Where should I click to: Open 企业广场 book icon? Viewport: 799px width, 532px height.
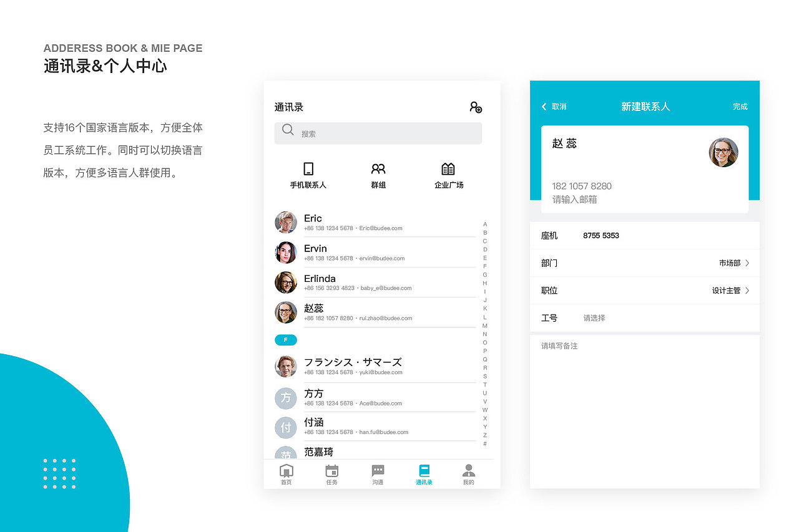[448, 168]
